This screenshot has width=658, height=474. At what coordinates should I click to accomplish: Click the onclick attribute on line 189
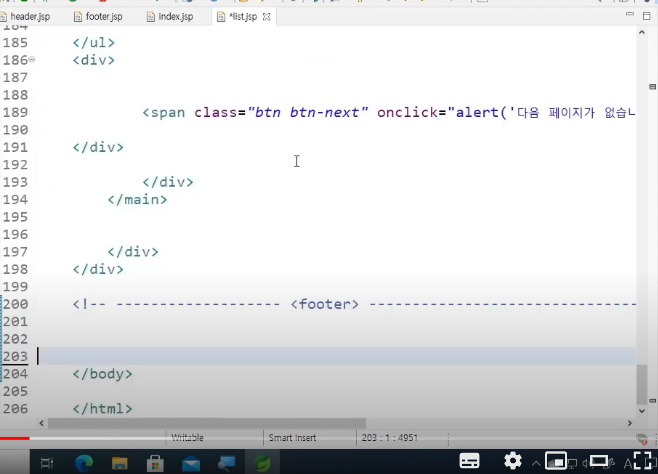(x=407, y=112)
